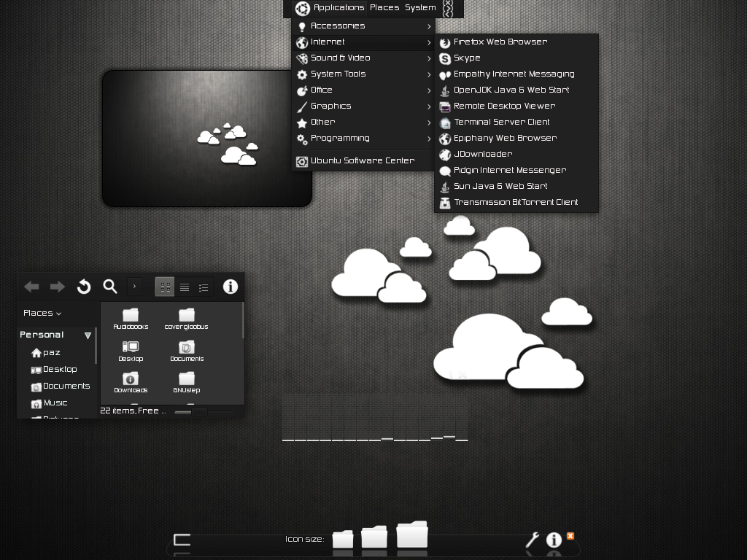Image resolution: width=747 pixels, height=560 pixels.
Task: Go back in the file manager
Action: 31,287
